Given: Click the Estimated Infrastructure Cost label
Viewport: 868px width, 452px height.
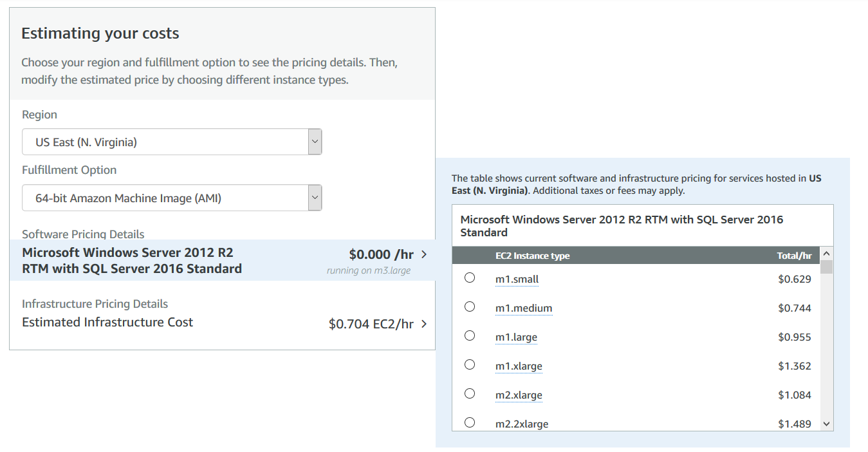Looking at the screenshot, I should coord(107,323).
